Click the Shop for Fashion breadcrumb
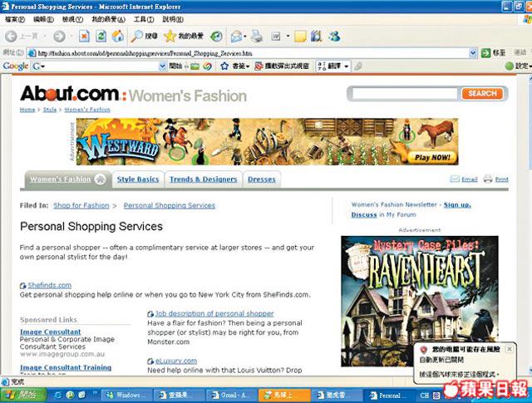The width and height of the screenshot is (532, 403). (81, 205)
